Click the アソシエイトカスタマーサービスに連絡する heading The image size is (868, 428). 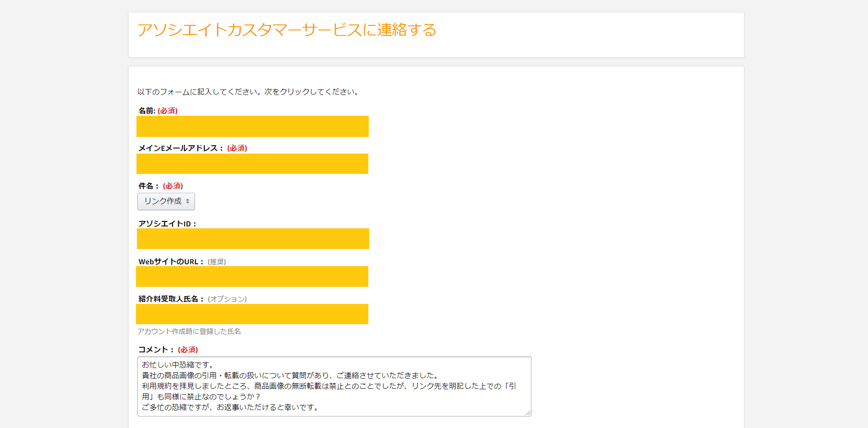[287, 30]
